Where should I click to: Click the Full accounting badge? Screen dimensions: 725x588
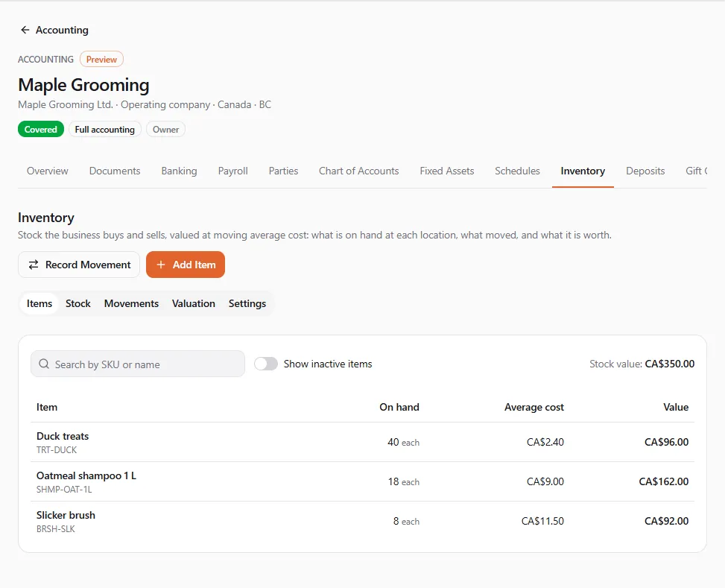pos(105,130)
